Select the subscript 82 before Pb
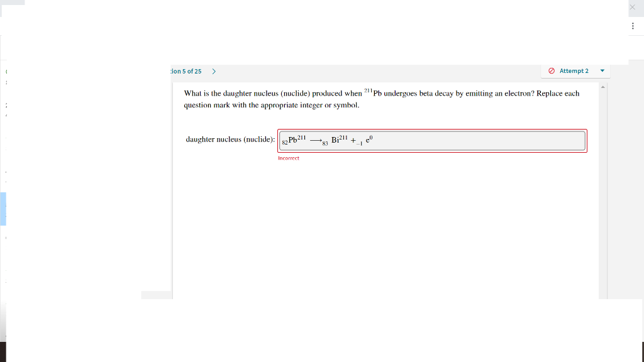Image resolution: width=644 pixels, height=362 pixels. [284, 142]
